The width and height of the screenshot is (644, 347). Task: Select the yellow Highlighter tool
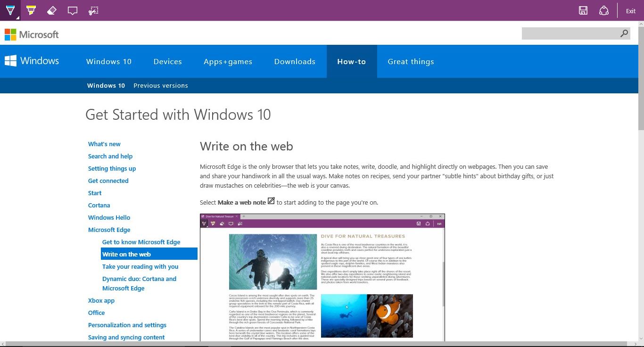[31, 10]
